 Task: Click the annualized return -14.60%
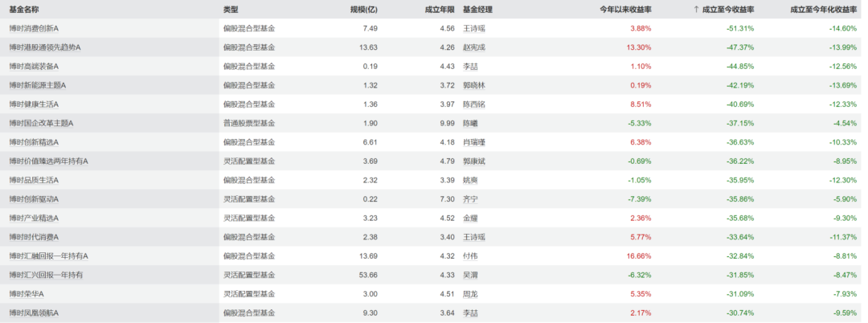(x=842, y=28)
